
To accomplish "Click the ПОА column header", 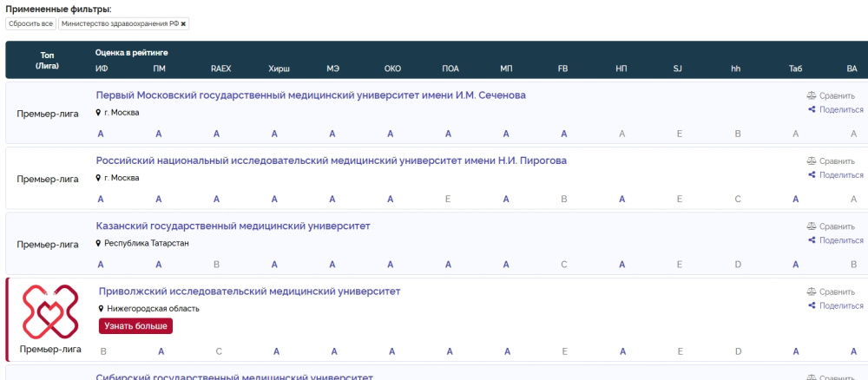I will [450, 69].
